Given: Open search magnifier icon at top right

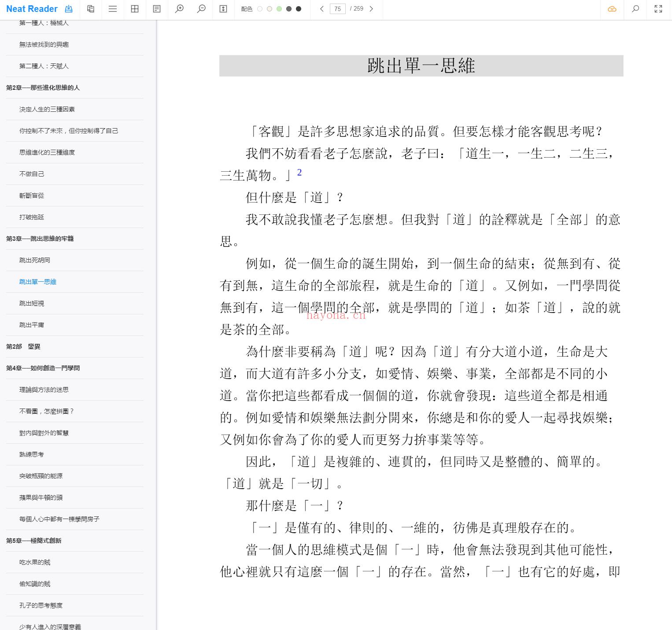Looking at the screenshot, I should [635, 9].
